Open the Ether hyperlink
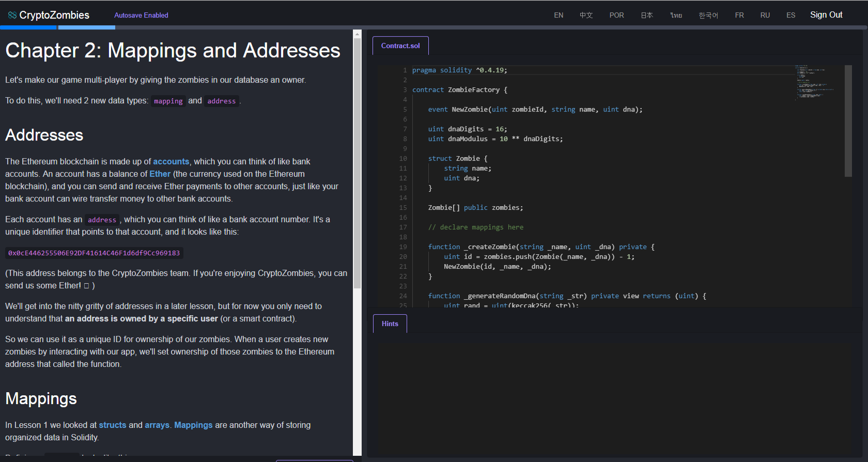Image resolution: width=868 pixels, height=462 pixels. coord(160,174)
